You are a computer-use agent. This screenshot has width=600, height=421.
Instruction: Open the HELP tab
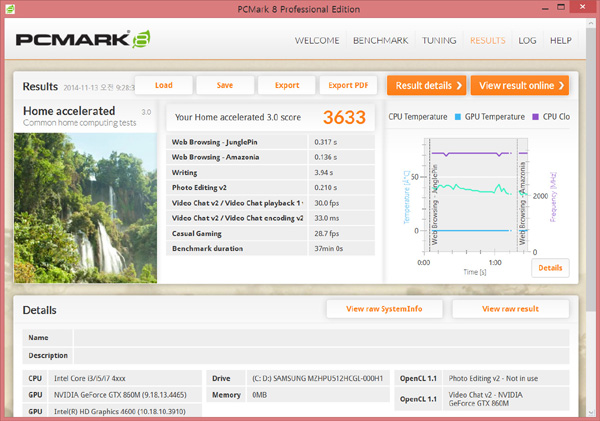[561, 41]
